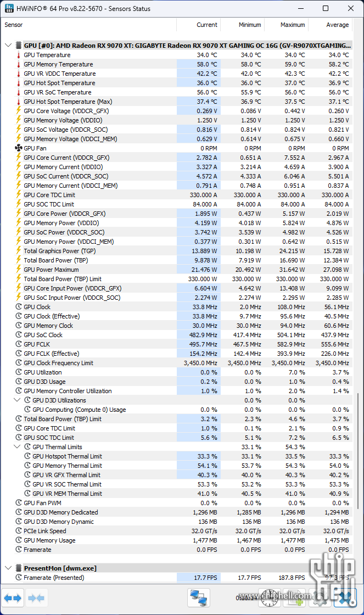Click the 58.0 °C current memory temperature value

(207, 64)
